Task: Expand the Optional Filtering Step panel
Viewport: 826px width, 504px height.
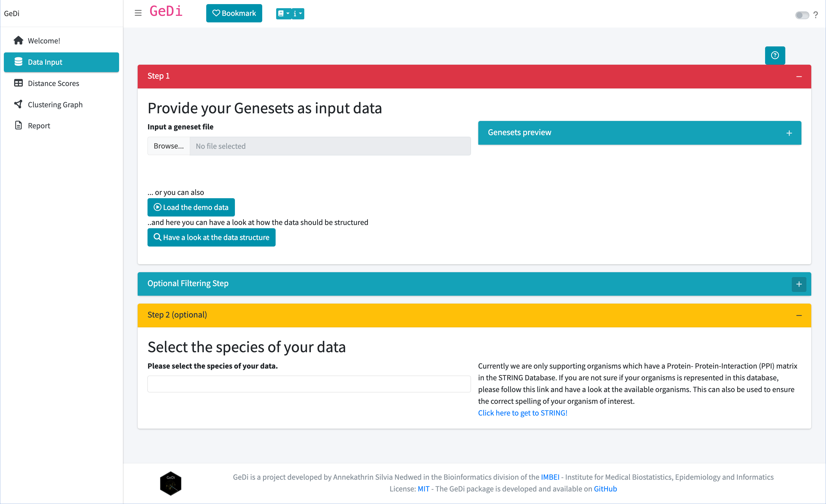Action: (799, 284)
